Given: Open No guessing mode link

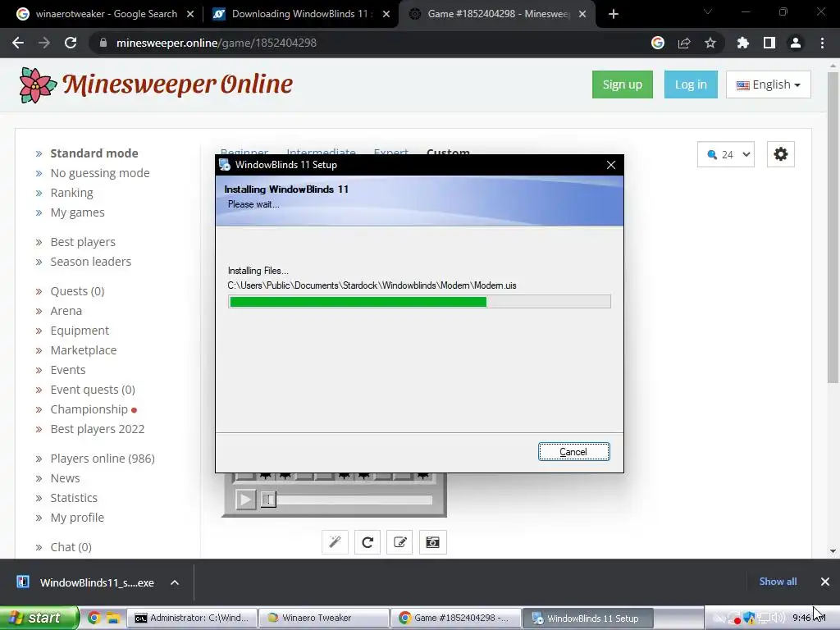Looking at the screenshot, I should point(99,173).
